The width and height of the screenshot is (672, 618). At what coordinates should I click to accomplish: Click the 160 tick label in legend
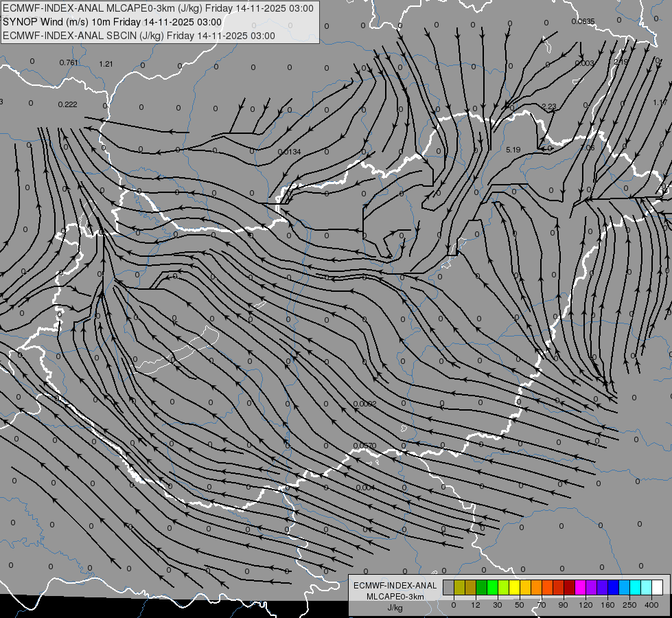(x=607, y=605)
